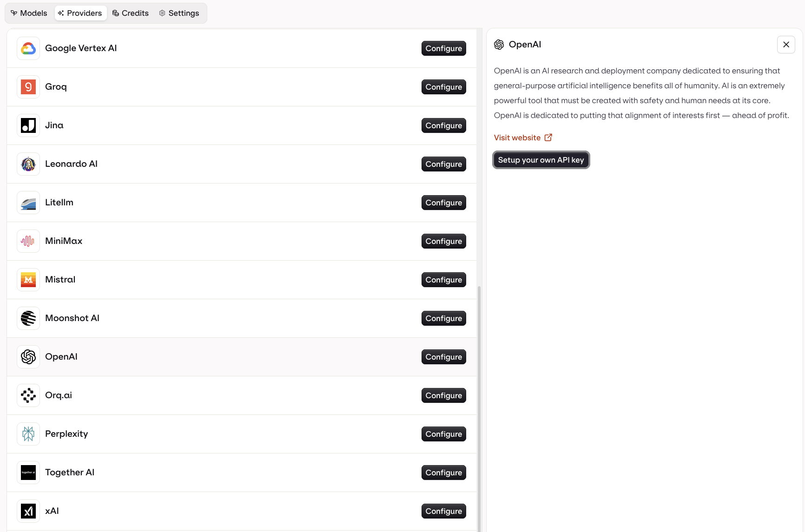Configure the Orq.ai provider
This screenshot has height=532, width=805.
pyautogui.click(x=444, y=395)
